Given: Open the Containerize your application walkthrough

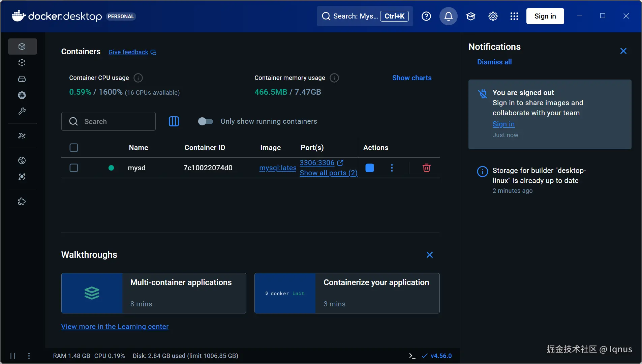Looking at the screenshot, I should [x=347, y=293].
